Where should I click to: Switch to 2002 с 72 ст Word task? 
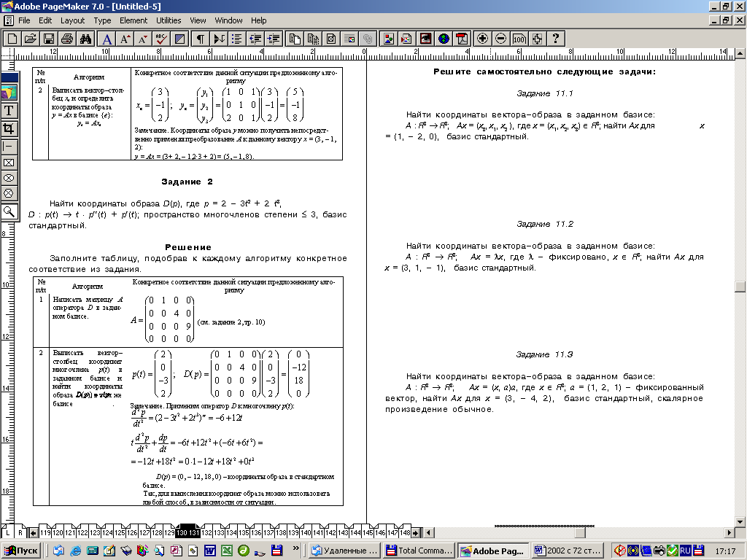pyautogui.click(x=568, y=551)
